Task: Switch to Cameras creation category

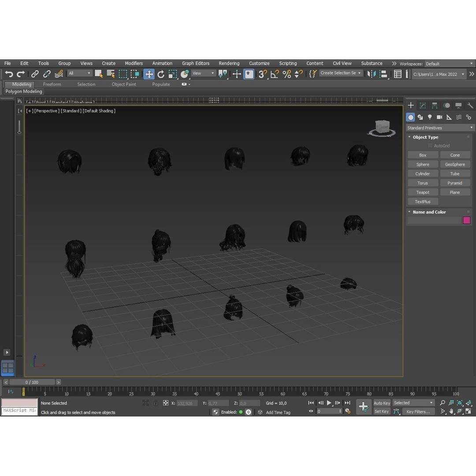Action: click(x=439, y=117)
